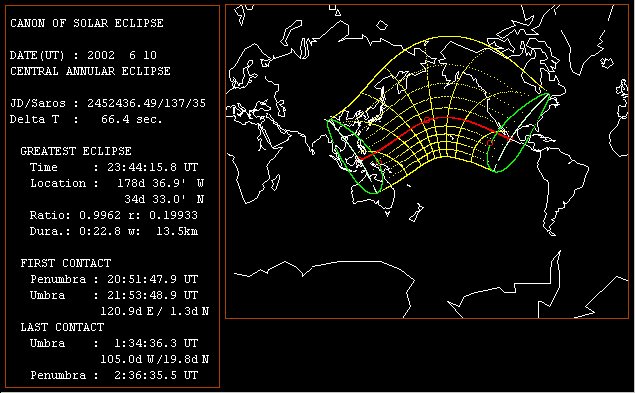Click the CENTRAL ANNULAR ECLIPSE label
Viewport: 636px width, 393px height.
(x=90, y=71)
